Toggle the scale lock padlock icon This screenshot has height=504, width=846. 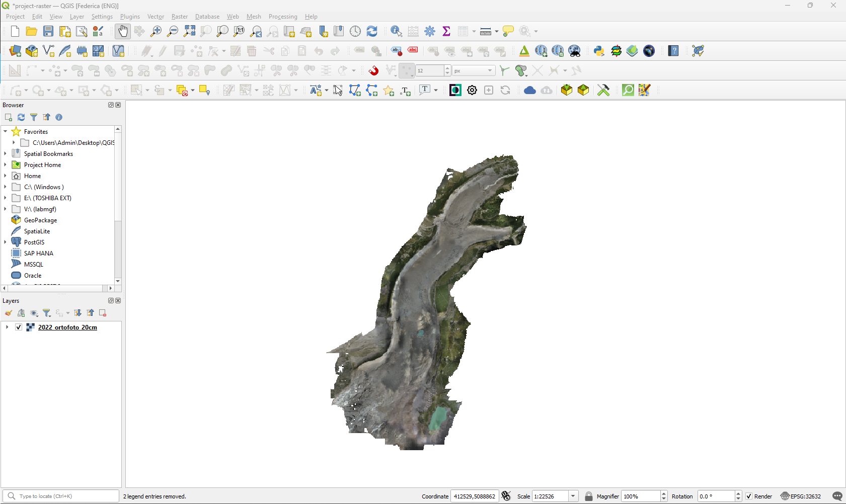(x=589, y=496)
